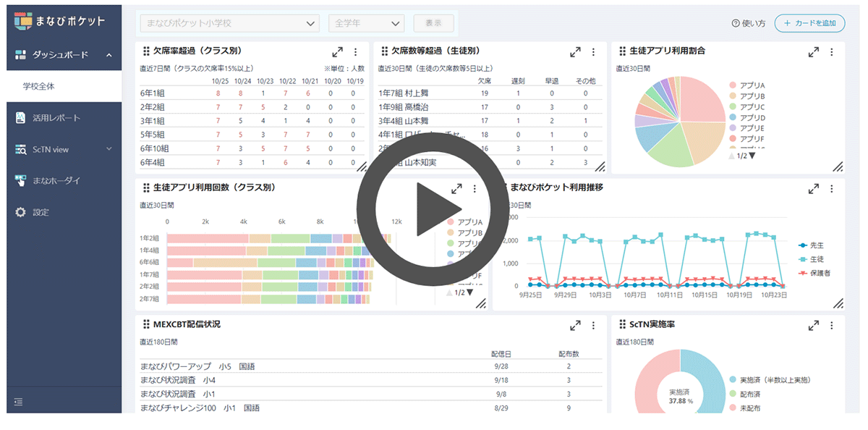
Task: Grab the drag handle of 生徒アプリ利用回数（クラス別）
Action: 146,187
